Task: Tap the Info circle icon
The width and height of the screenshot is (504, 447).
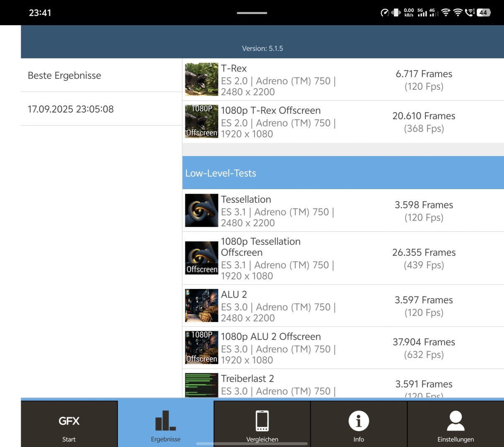Action: [x=358, y=421]
